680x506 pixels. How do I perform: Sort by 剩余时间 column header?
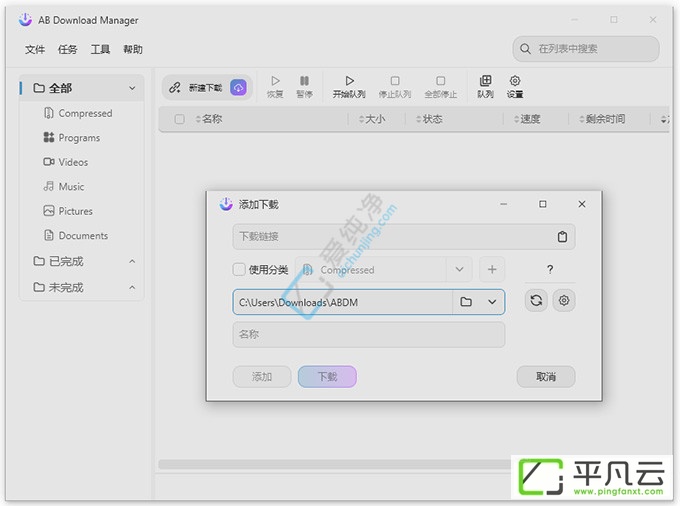pos(602,119)
